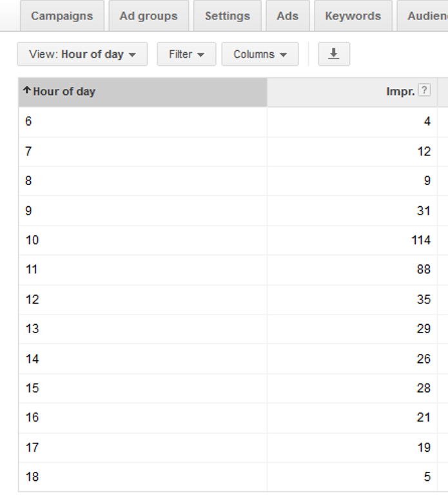
Task: Click the row for hour 18
Action: coord(228,477)
